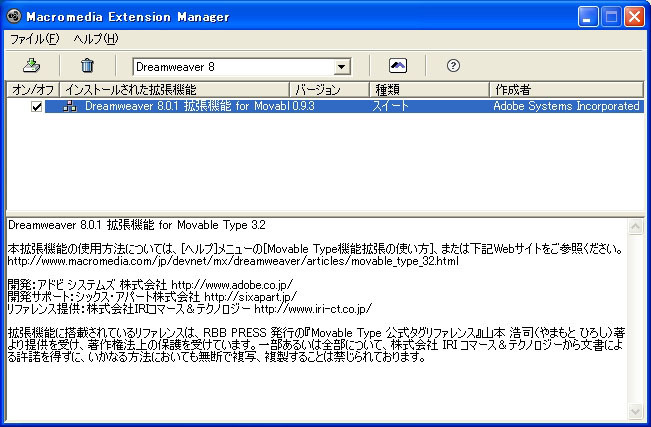Open the ファイル(F) menu

pos(34,39)
